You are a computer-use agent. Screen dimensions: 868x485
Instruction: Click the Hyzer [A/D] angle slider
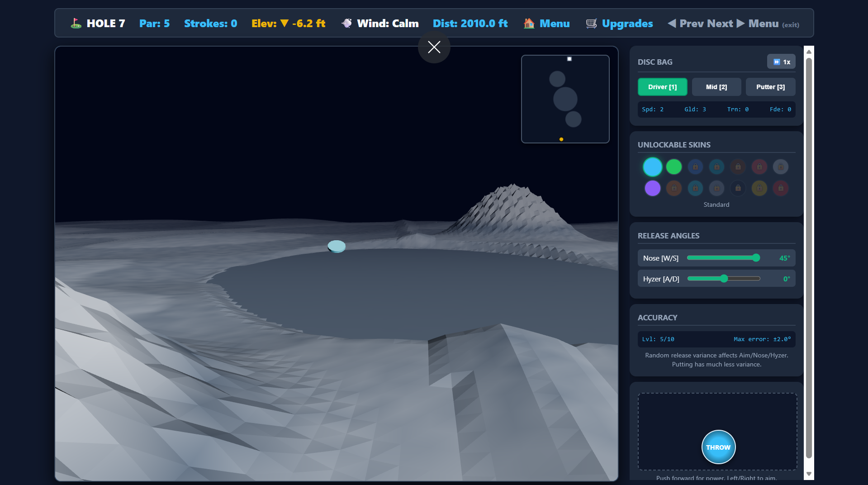(x=724, y=279)
